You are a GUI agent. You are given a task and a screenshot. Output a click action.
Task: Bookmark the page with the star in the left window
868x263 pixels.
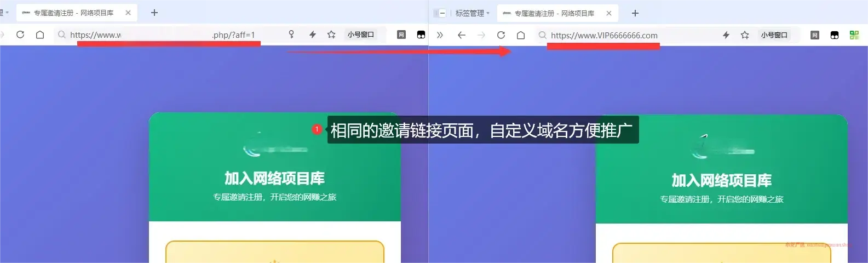point(331,35)
